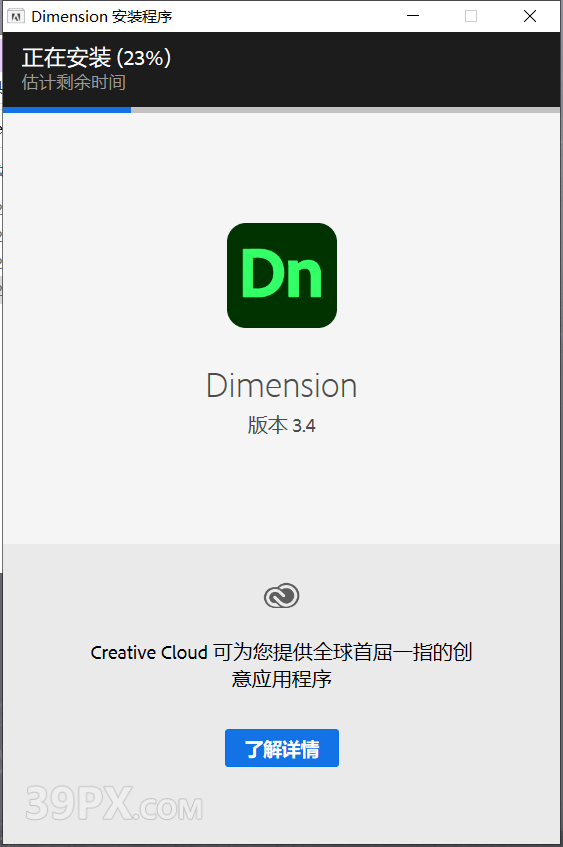Image resolution: width=563 pixels, height=847 pixels.
Task: Click the 23% percentage in the header
Action: [144, 58]
